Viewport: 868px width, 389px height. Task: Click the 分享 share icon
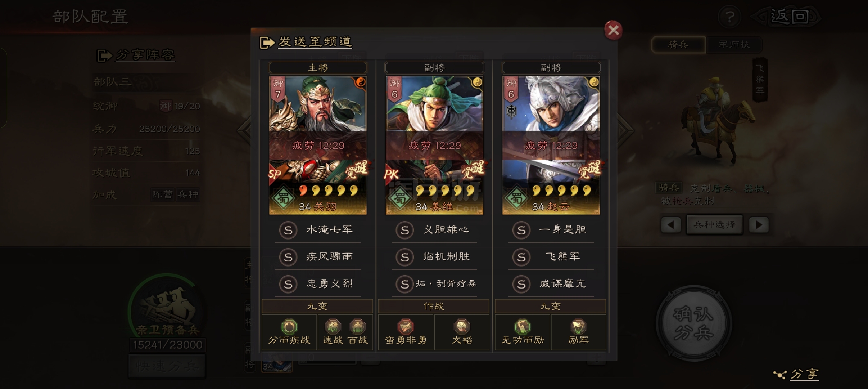[x=796, y=374]
